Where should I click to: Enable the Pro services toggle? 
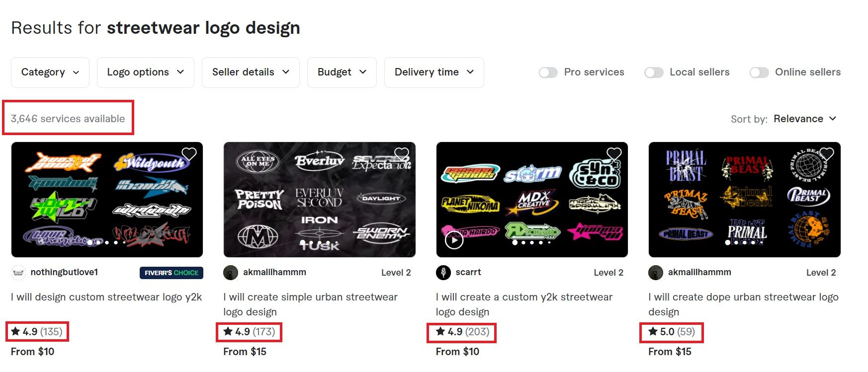(x=548, y=73)
